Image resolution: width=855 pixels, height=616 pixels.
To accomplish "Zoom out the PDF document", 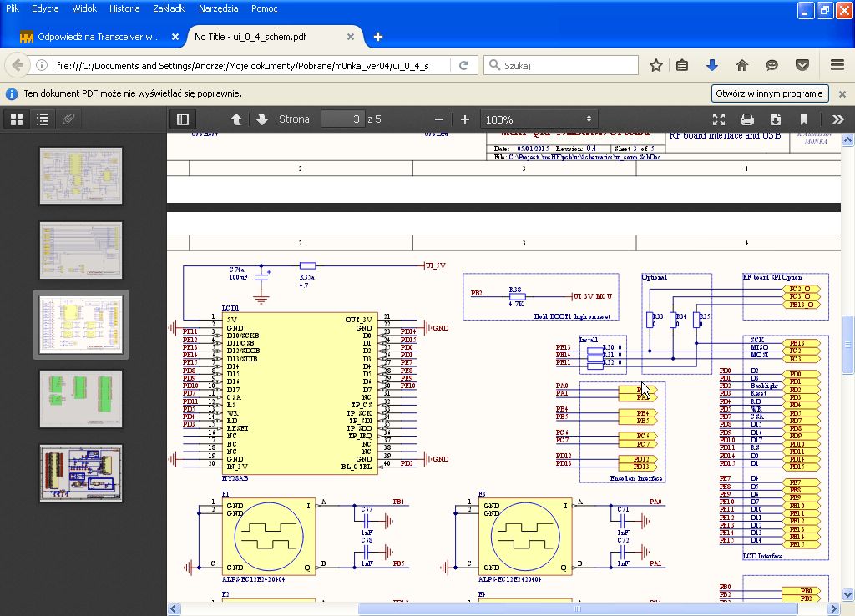I will (439, 119).
